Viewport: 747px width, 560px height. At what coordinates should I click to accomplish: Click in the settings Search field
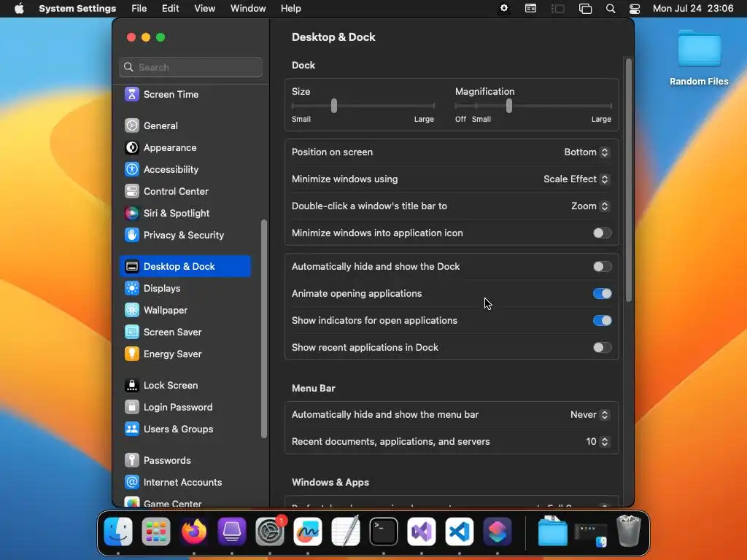tap(190, 67)
